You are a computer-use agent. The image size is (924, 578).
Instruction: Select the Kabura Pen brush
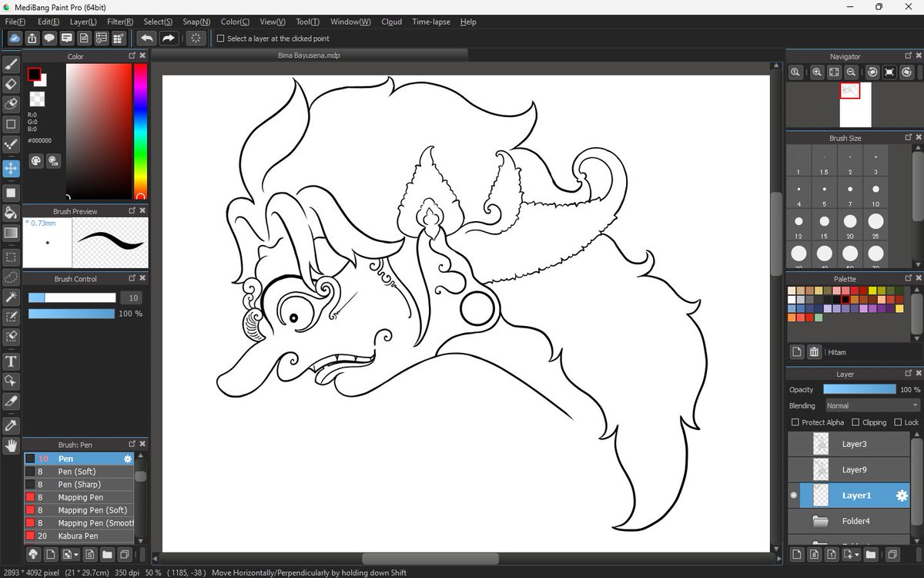point(79,536)
